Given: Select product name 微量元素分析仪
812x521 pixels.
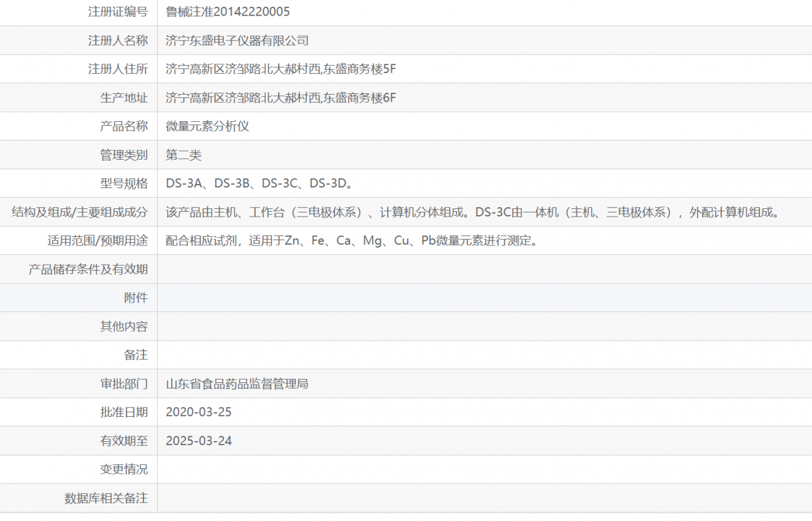Looking at the screenshot, I should point(208,126).
